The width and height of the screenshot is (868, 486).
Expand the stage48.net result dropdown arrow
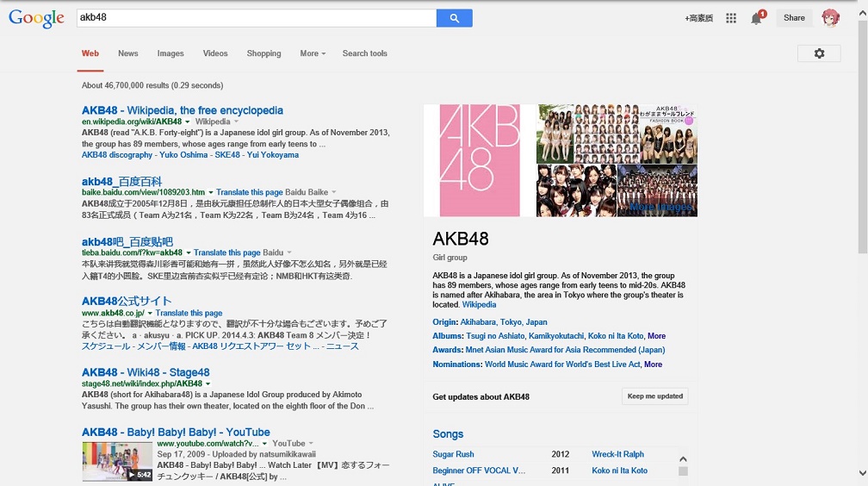point(208,383)
